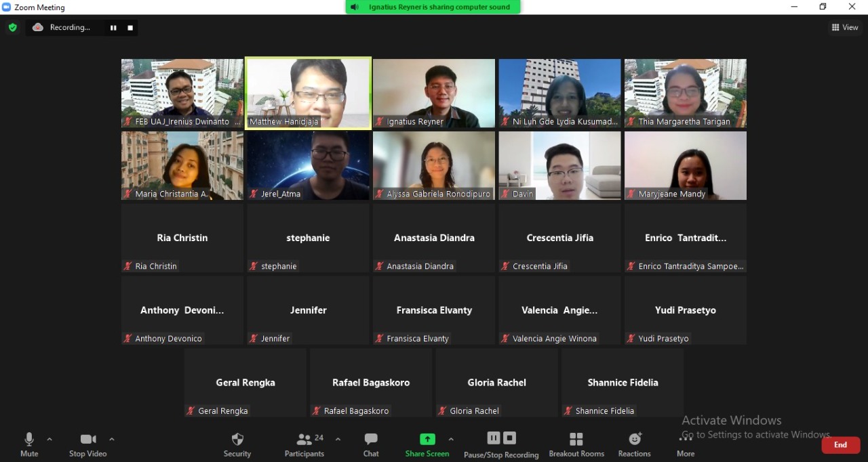Viewport: 868px width, 462px height.
Task: Click the sharing computer sound notification banner
Action: (433, 7)
